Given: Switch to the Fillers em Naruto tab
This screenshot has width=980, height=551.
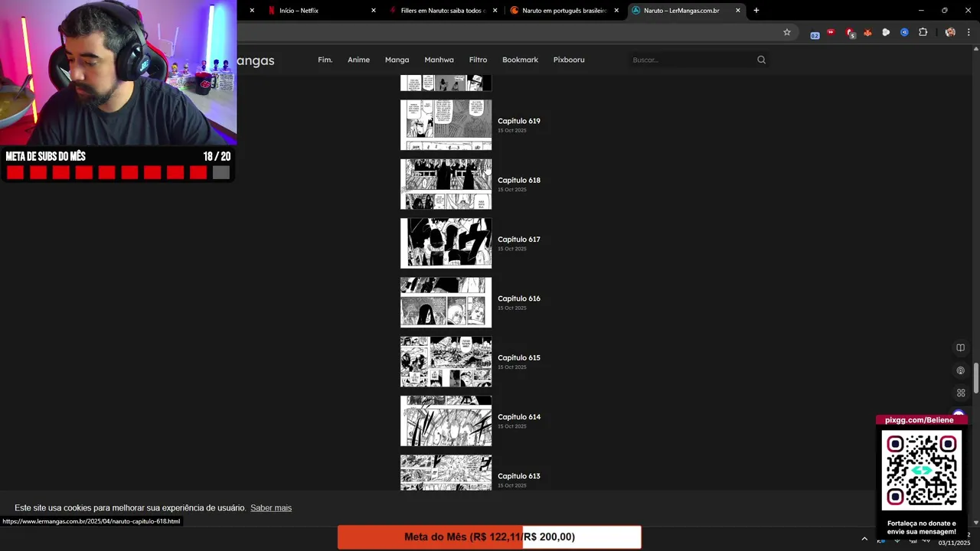Looking at the screenshot, I should tap(443, 11).
